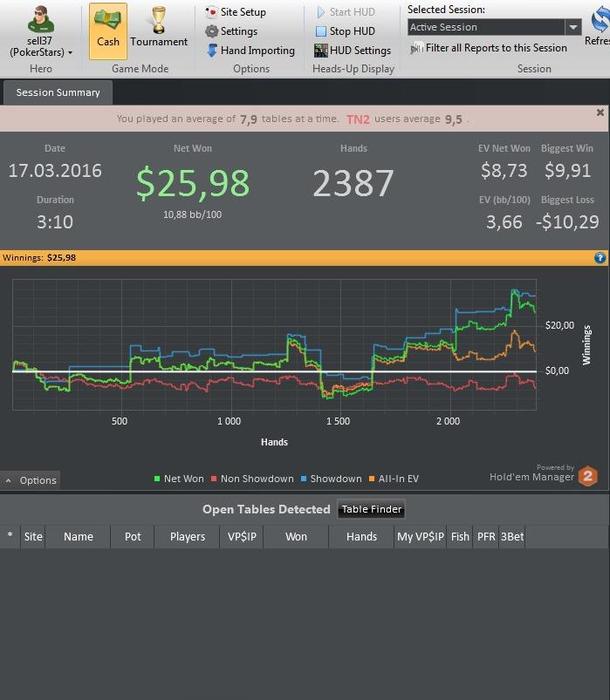The width and height of the screenshot is (610, 700).
Task: Open HUD Settings
Action: (352, 50)
